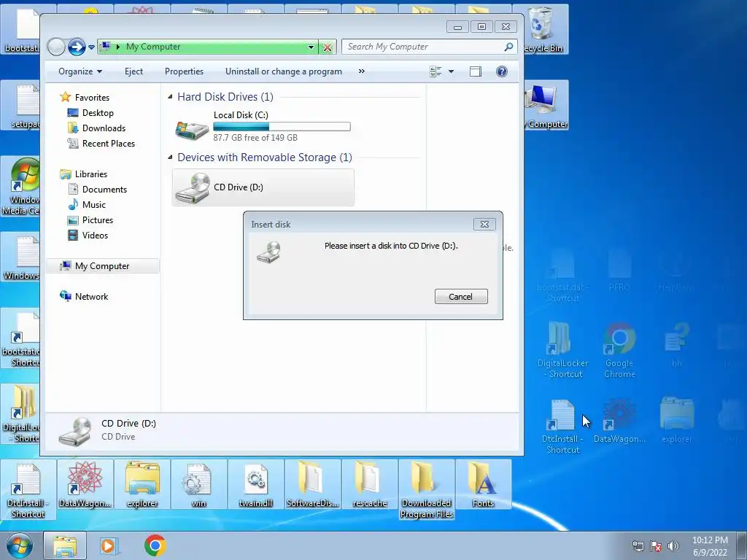Click the Local Disk (C:) capacity bar
The width and height of the screenshot is (747, 560).
click(x=282, y=127)
